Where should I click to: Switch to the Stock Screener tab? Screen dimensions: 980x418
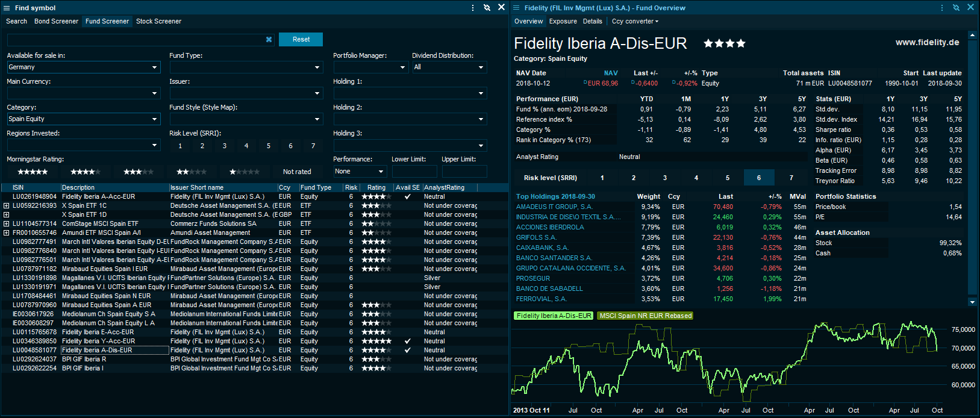158,21
